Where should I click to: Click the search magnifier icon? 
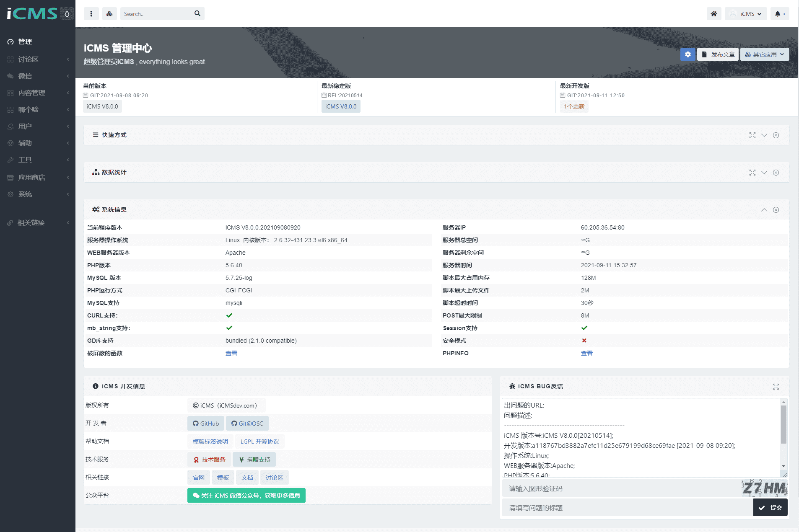pos(197,14)
